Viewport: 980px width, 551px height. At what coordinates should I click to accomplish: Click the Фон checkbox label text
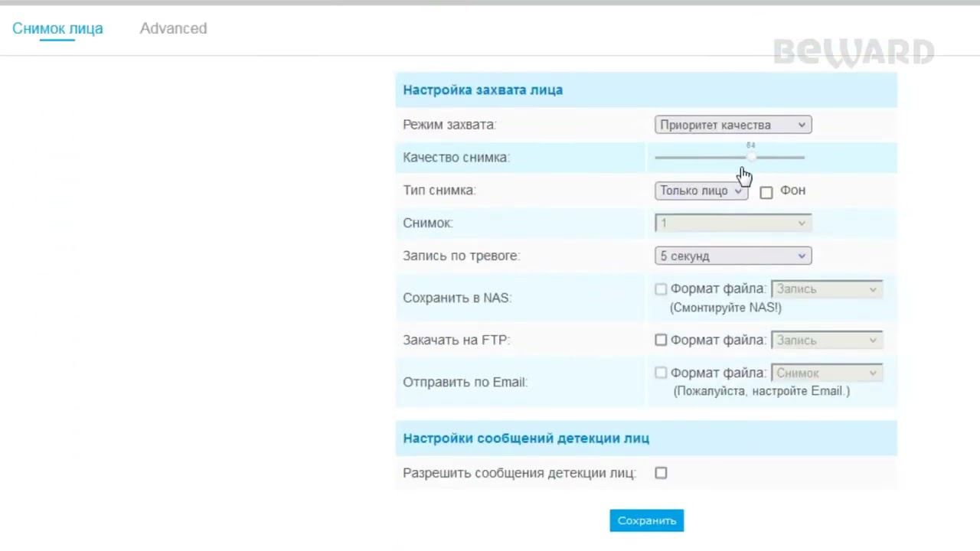coord(793,191)
